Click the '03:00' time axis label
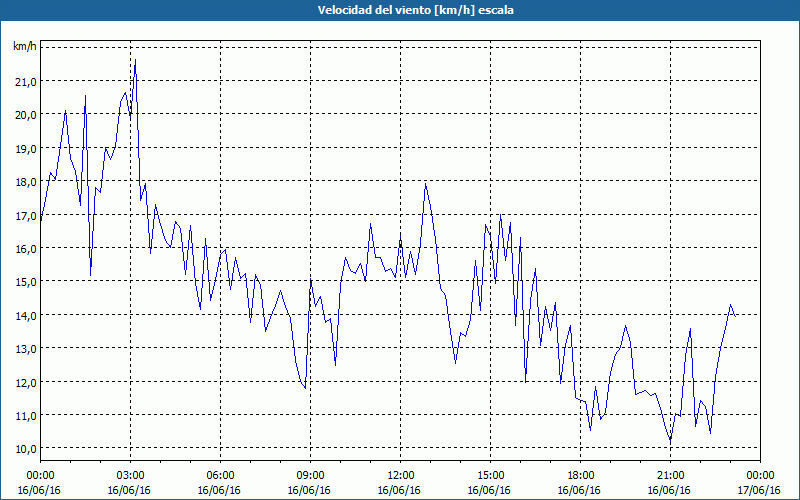The width and height of the screenshot is (800, 500). [x=130, y=476]
